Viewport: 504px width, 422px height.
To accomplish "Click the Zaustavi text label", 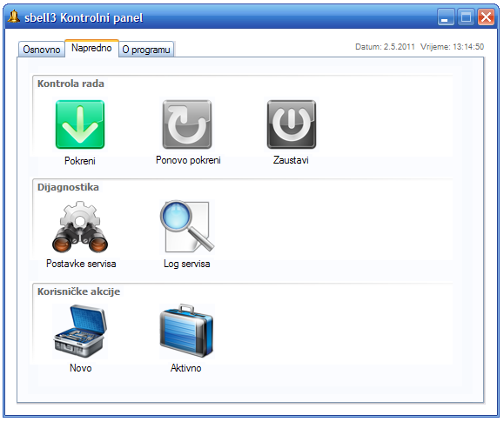I will pos(291,160).
